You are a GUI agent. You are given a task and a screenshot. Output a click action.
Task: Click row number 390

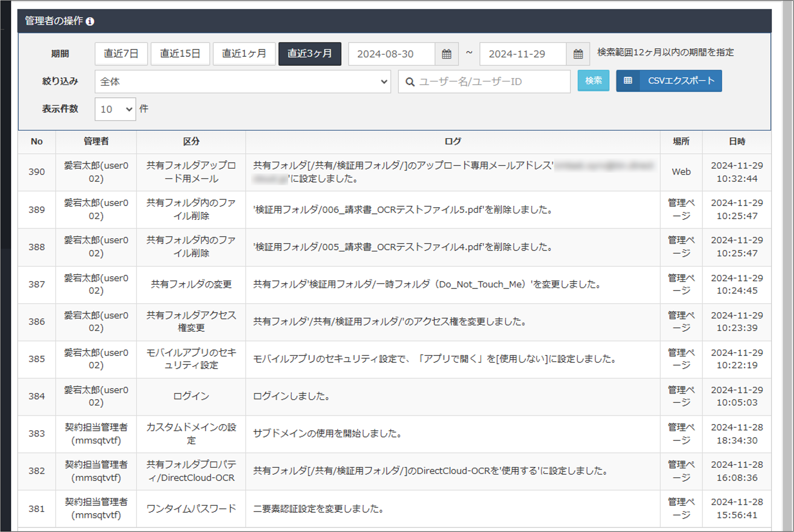pyautogui.click(x=37, y=172)
